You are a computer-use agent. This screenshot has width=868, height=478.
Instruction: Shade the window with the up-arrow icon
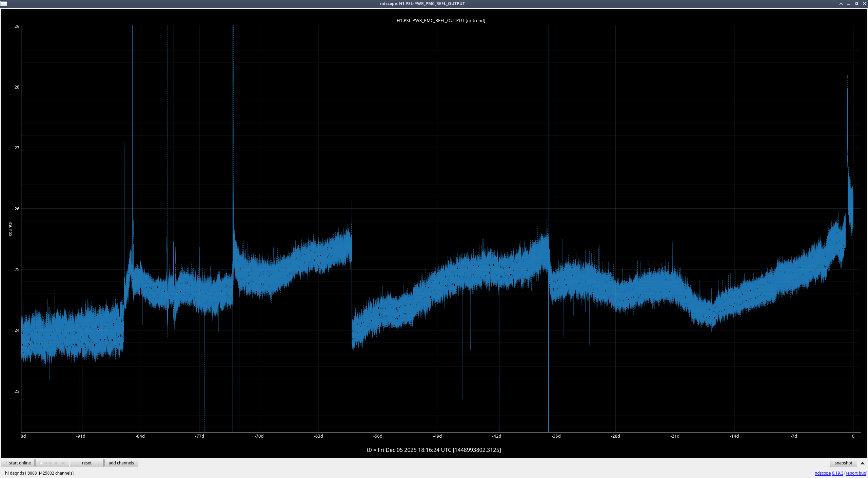[841, 4]
